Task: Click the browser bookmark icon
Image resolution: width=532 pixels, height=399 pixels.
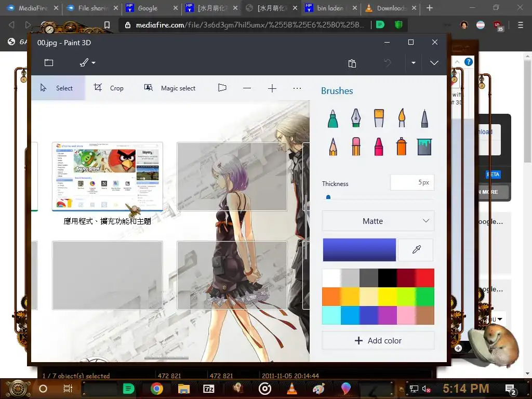Action: [x=107, y=25]
